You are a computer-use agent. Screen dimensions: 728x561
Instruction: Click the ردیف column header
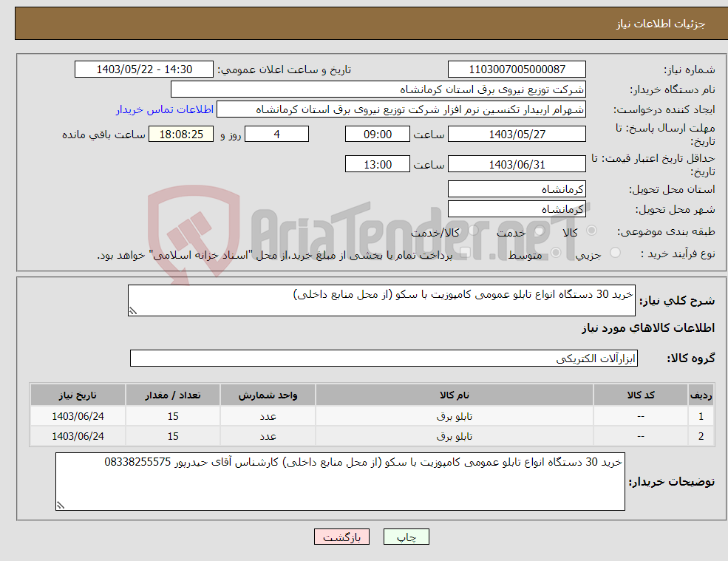pos(701,395)
